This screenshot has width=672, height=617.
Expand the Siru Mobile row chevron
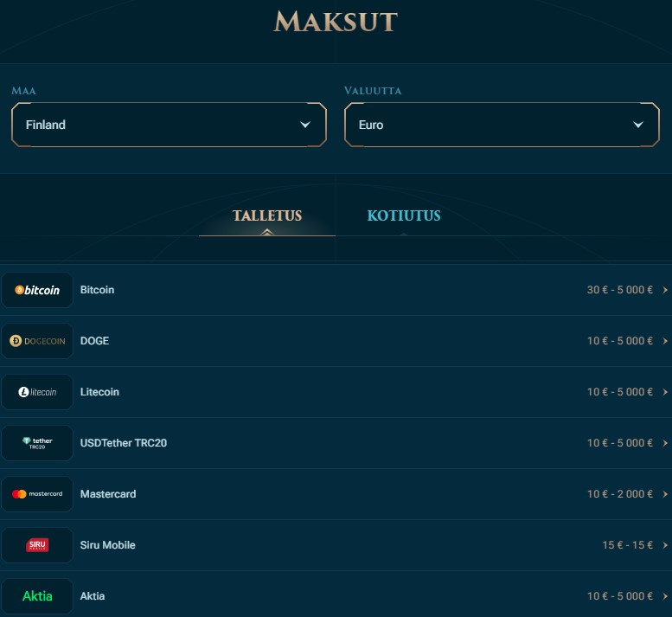point(665,545)
